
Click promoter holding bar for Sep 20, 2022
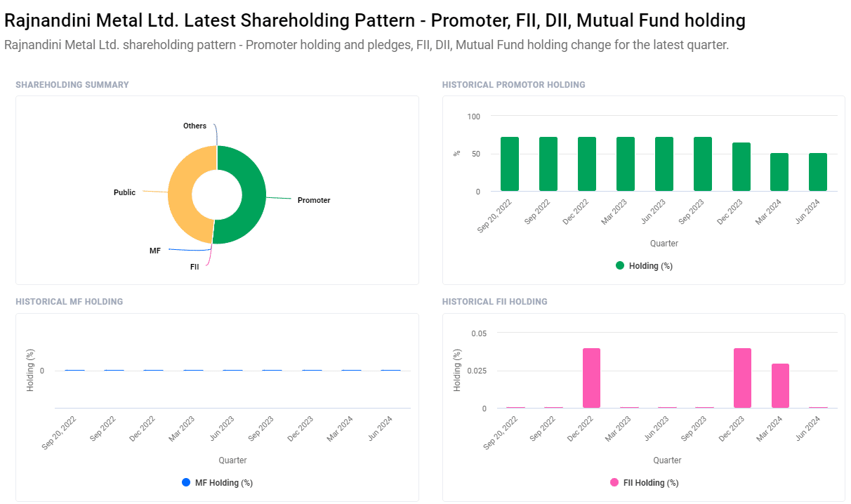pos(510,164)
